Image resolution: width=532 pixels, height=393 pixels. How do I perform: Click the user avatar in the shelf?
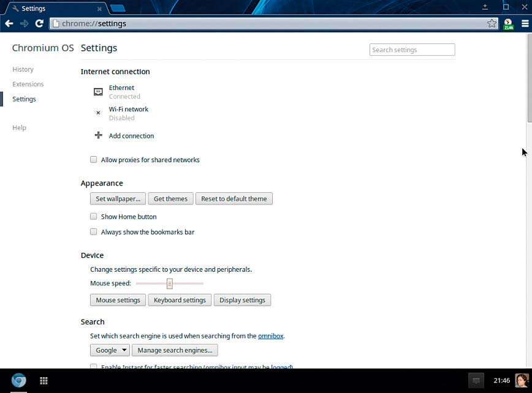click(522, 381)
